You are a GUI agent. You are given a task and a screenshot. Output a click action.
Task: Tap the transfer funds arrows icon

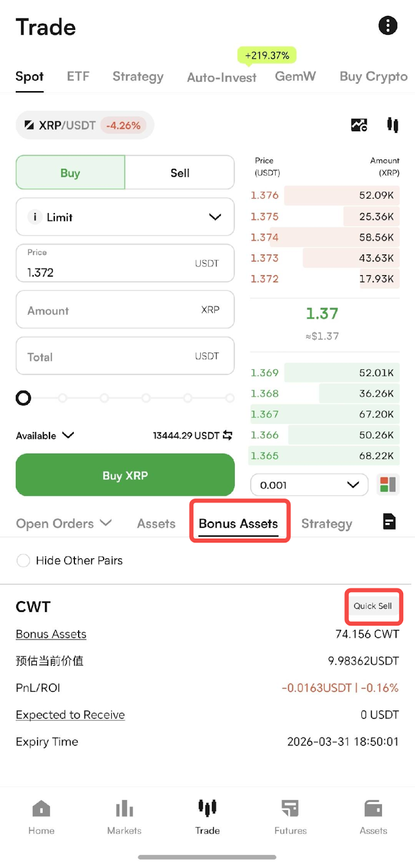(227, 435)
